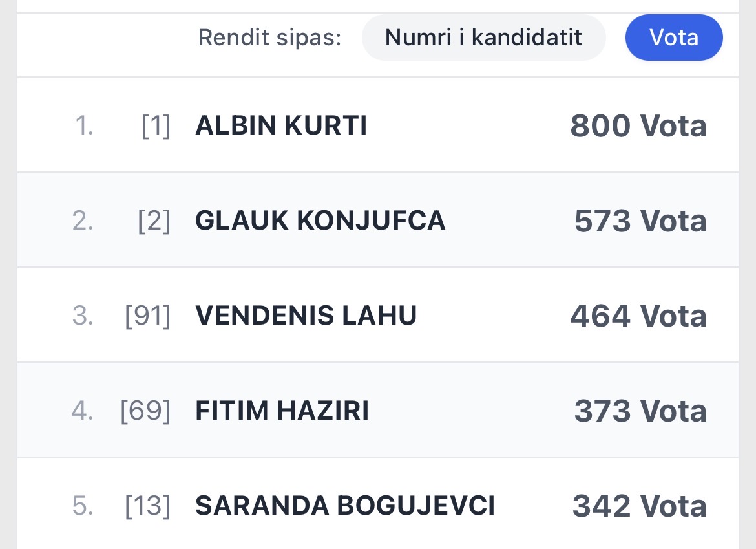The image size is (756, 549).
Task: Select Glauk Konjufca's name
Action: (x=320, y=221)
